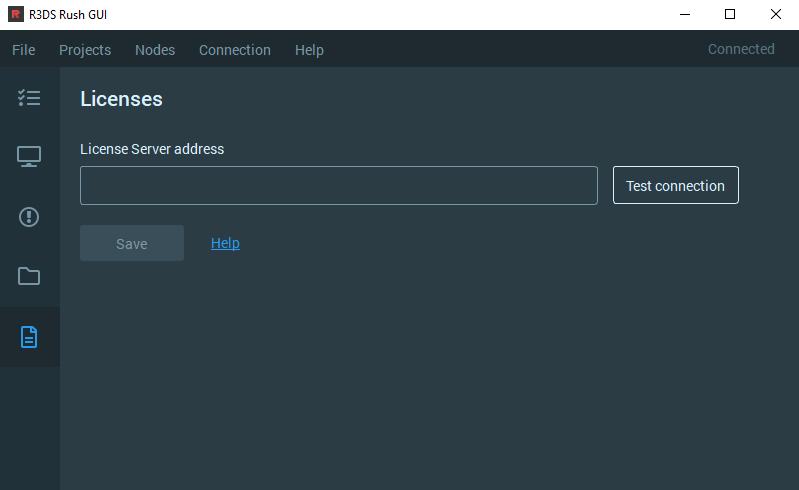Open the task list sidebar icon
799x490 pixels.
29,97
